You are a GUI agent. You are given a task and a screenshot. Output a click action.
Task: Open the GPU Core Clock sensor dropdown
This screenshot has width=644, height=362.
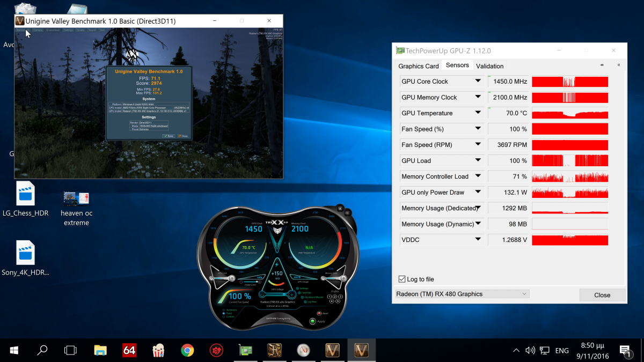point(478,82)
